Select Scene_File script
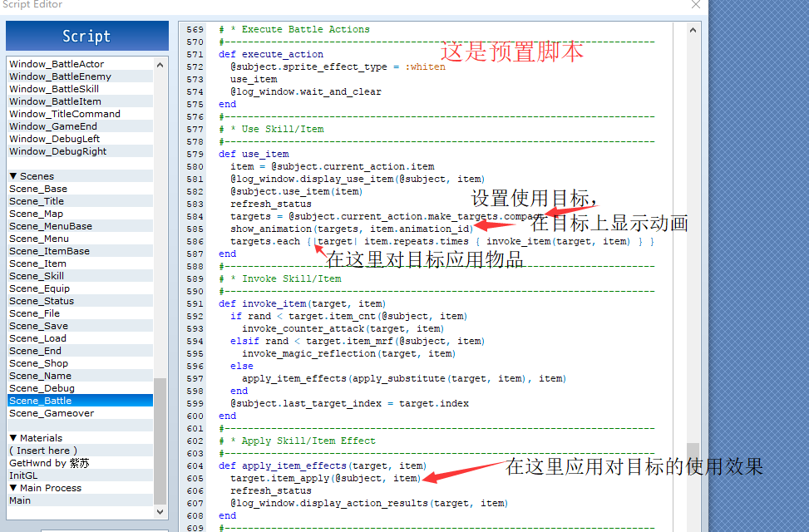This screenshot has width=809, height=532. pos(81,313)
